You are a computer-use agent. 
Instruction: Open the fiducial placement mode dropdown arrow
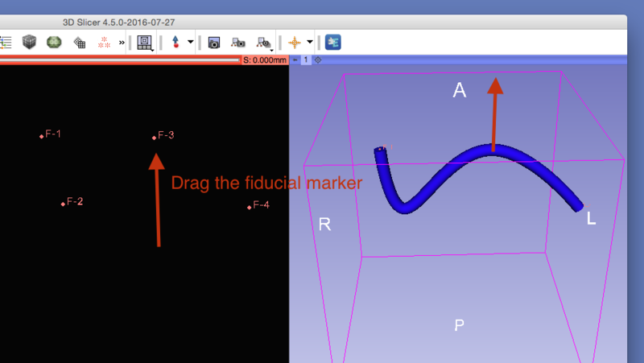tap(190, 42)
